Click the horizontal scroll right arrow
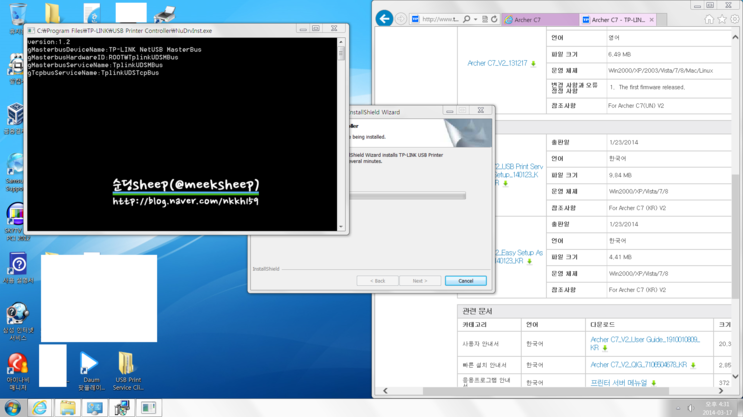 pos(721,391)
